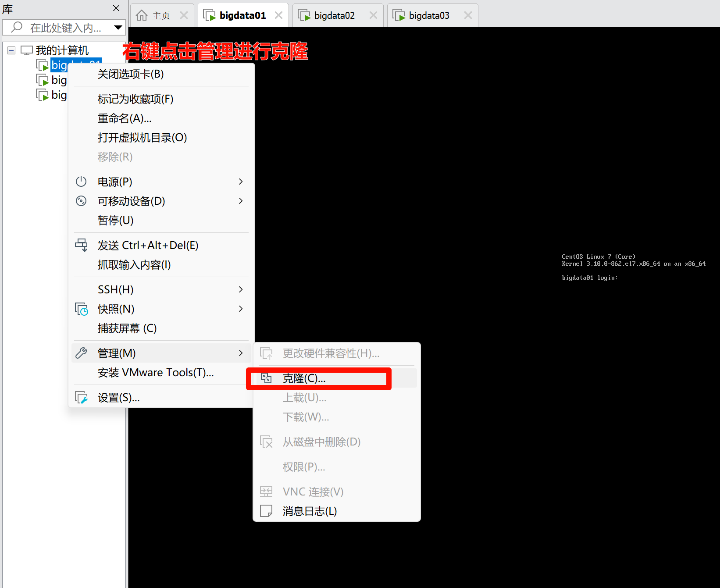Close the library panel with X

pos(116,8)
